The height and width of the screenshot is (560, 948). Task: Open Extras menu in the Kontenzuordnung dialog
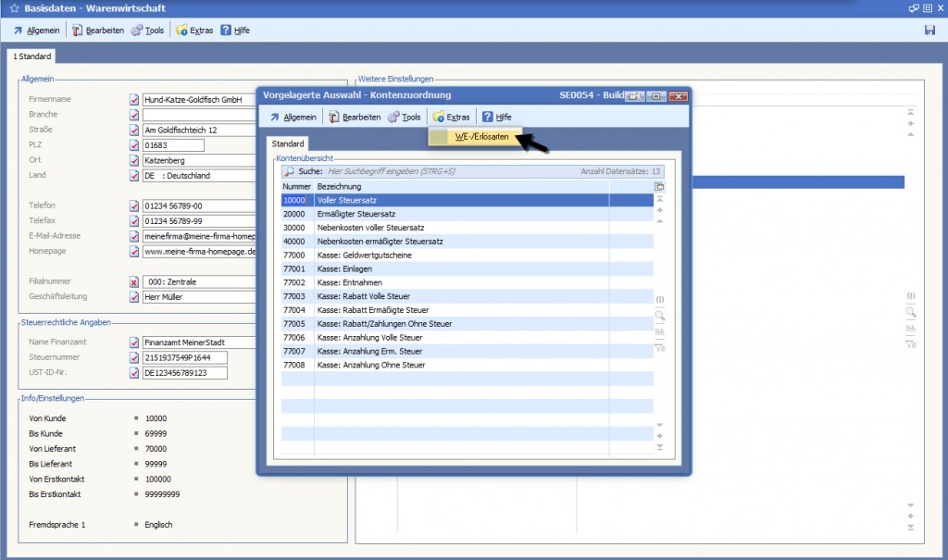click(x=451, y=117)
